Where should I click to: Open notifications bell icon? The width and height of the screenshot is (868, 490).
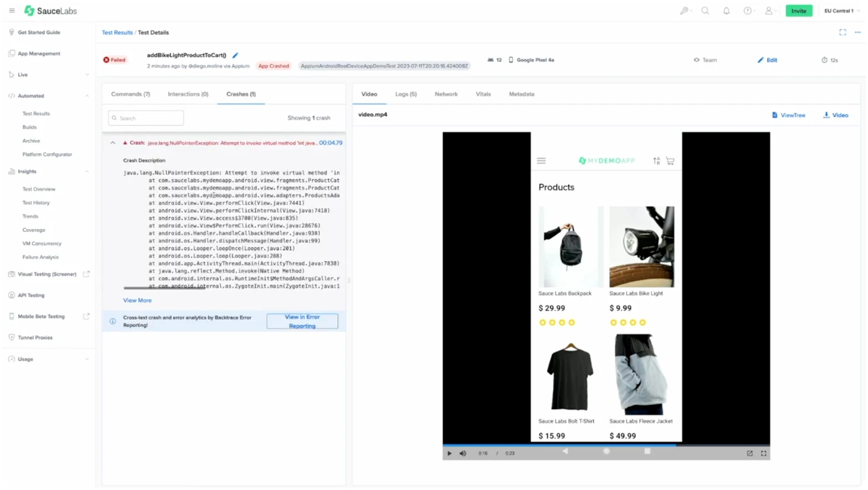tap(726, 11)
